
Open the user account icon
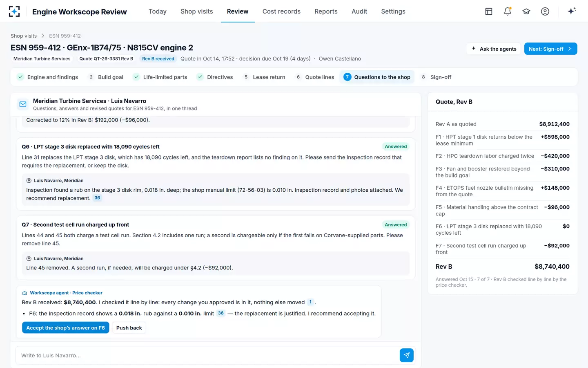[545, 11]
